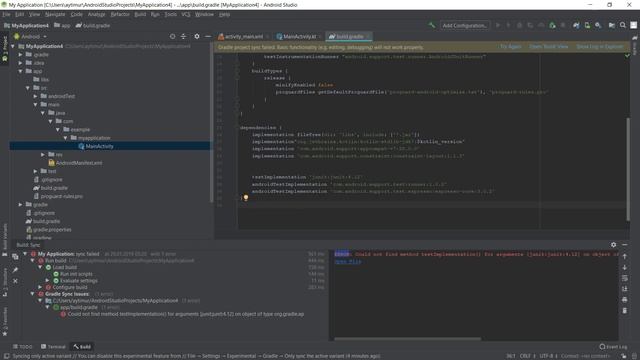This screenshot has height=360, width=640.
Task: Click Restart sync icon in Build panel
Action: (15, 257)
